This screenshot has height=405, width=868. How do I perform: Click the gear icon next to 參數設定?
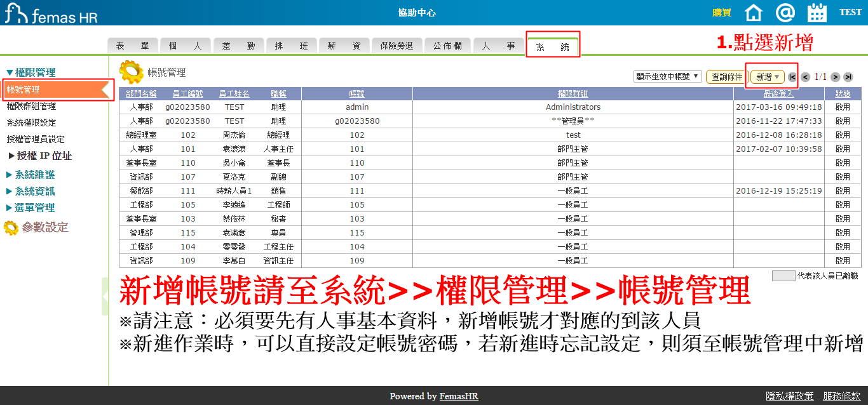pos(11,228)
